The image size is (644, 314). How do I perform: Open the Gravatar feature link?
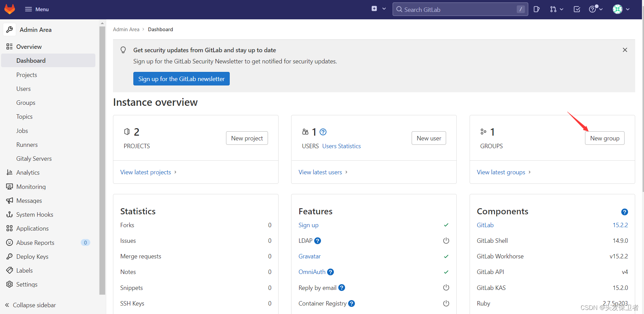click(x=309, y=256)
